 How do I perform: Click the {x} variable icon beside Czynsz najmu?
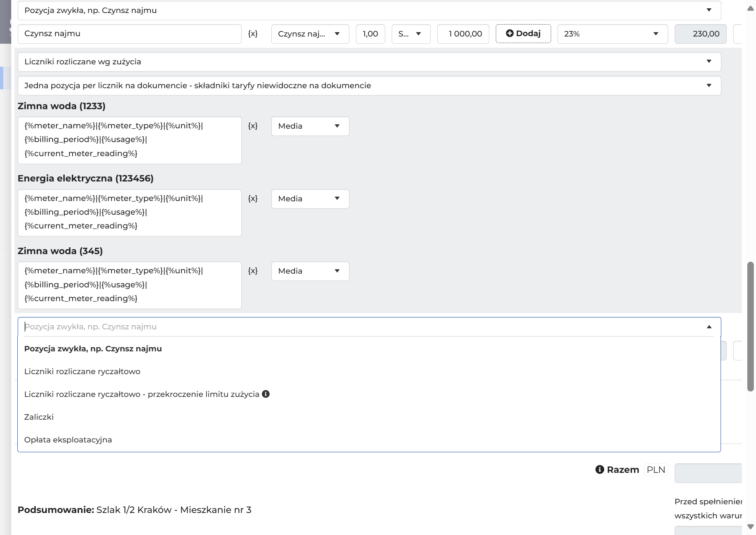point(253,34)
